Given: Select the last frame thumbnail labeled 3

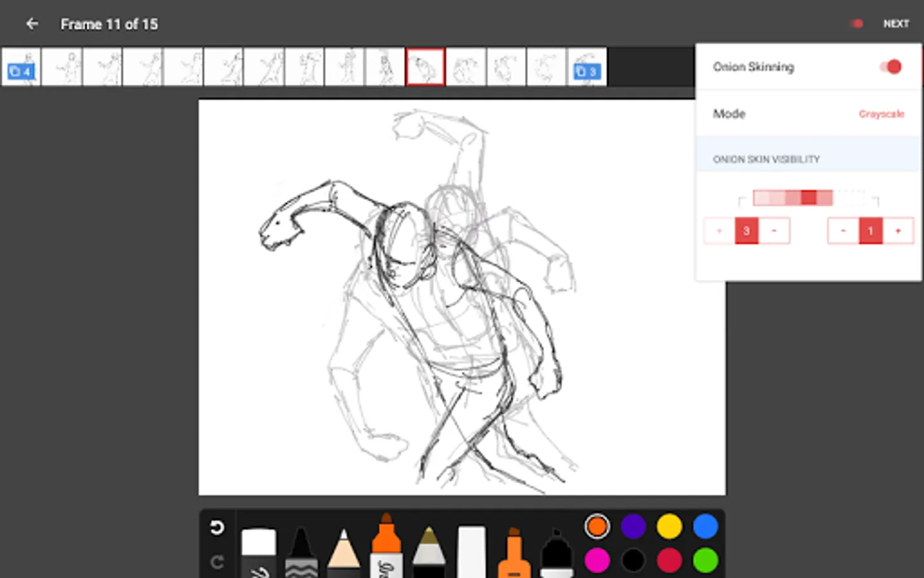Looking at the screenshot, I should coord(586,67).
